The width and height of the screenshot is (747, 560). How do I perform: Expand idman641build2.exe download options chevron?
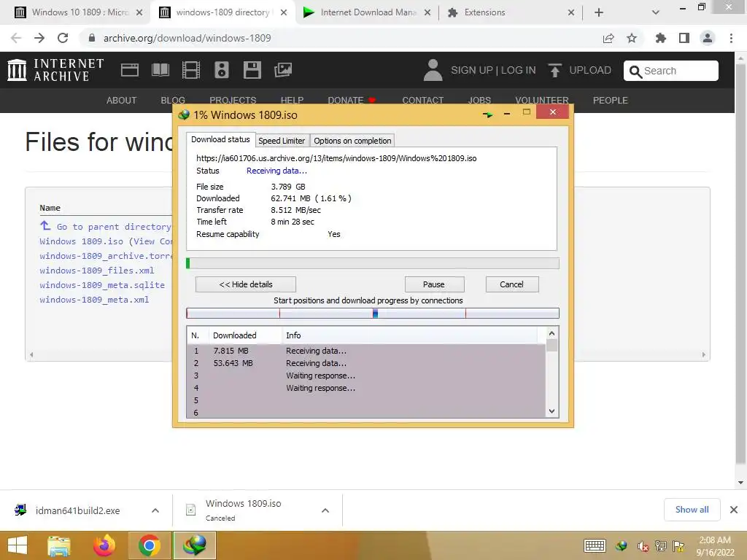click(155, 510)
